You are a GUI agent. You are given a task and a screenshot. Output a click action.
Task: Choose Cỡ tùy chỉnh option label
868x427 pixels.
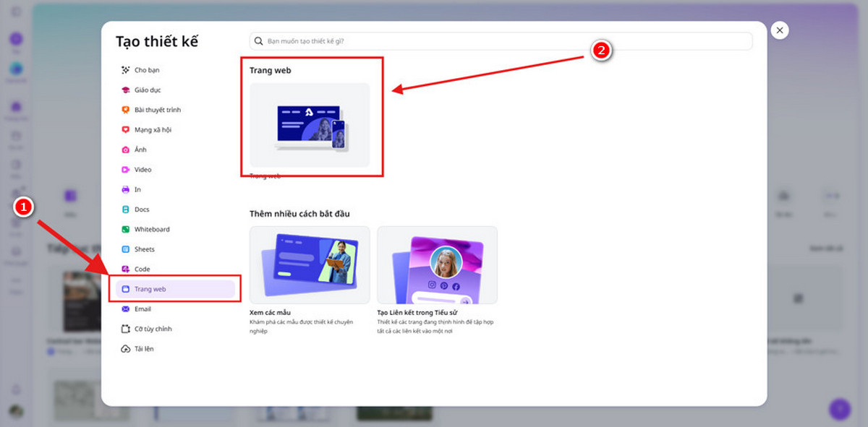click(x=153, y=329)
